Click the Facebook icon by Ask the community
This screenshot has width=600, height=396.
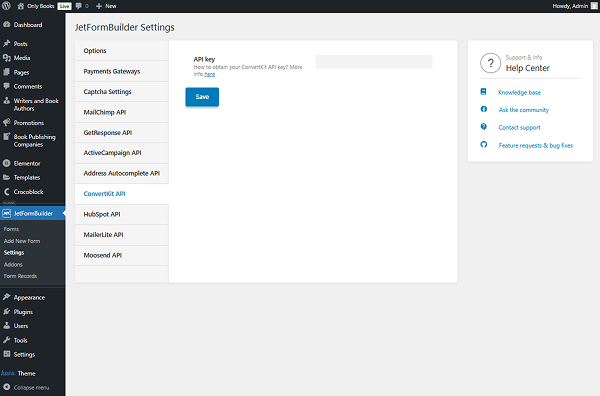(484, 109)
